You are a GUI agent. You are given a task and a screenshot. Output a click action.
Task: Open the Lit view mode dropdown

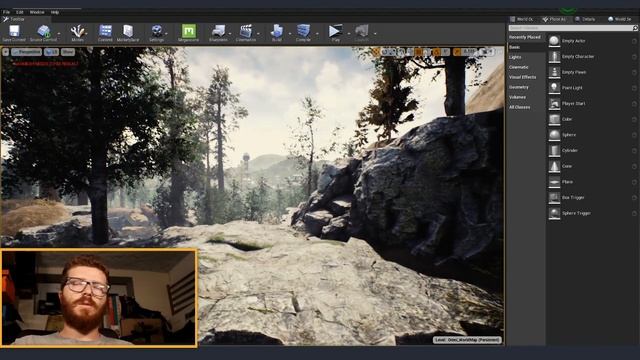(51, 52)
